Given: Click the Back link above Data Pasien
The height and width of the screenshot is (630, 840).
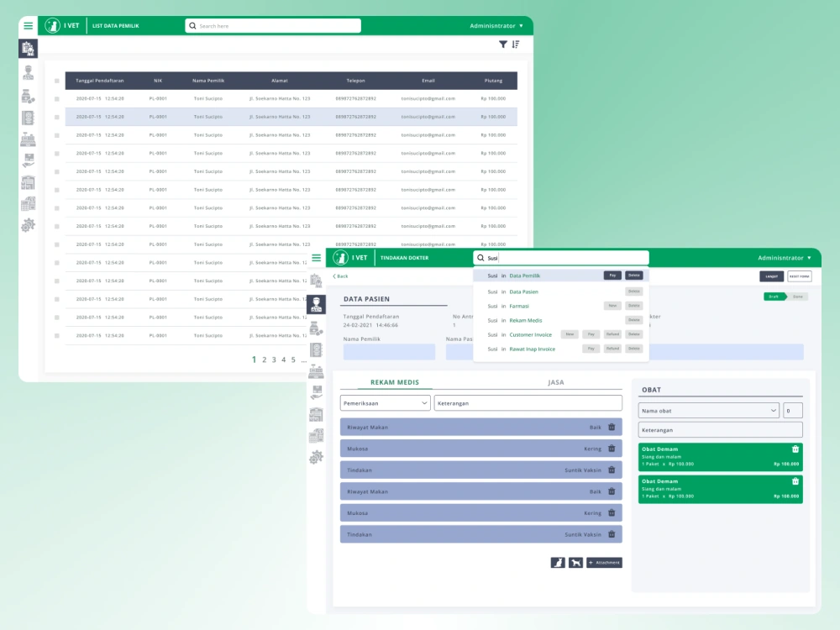Looking at the screenshot, I should coord(341,276).
